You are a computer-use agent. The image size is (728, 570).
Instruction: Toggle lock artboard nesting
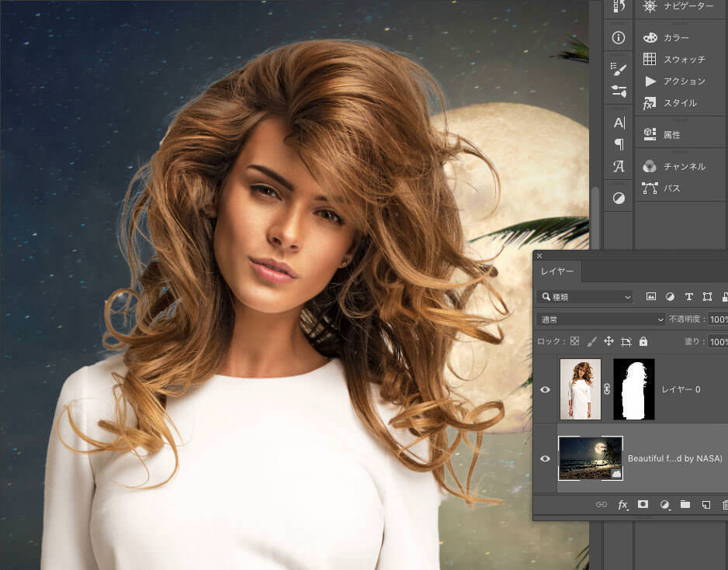pos(626,342)
